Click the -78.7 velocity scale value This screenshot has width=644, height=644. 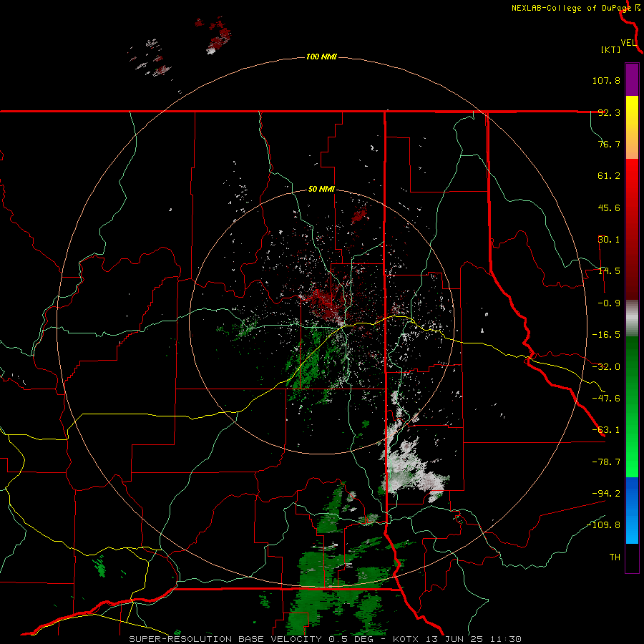[x=606, y=462]
